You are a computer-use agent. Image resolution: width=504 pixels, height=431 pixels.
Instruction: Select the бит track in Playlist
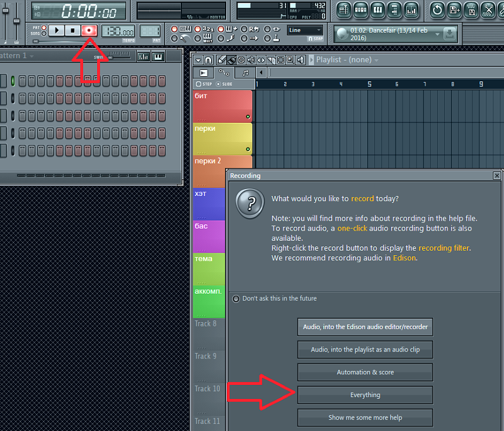coord(223,106)
